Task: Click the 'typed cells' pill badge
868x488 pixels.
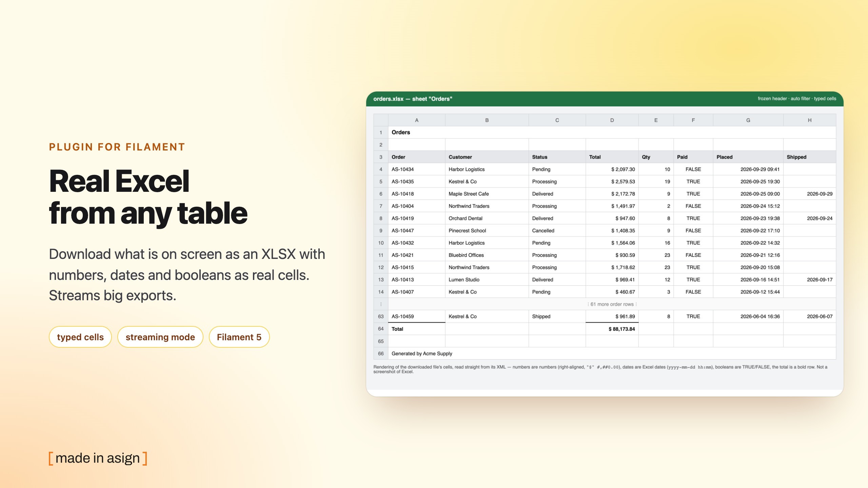Action: pos(80,337)
